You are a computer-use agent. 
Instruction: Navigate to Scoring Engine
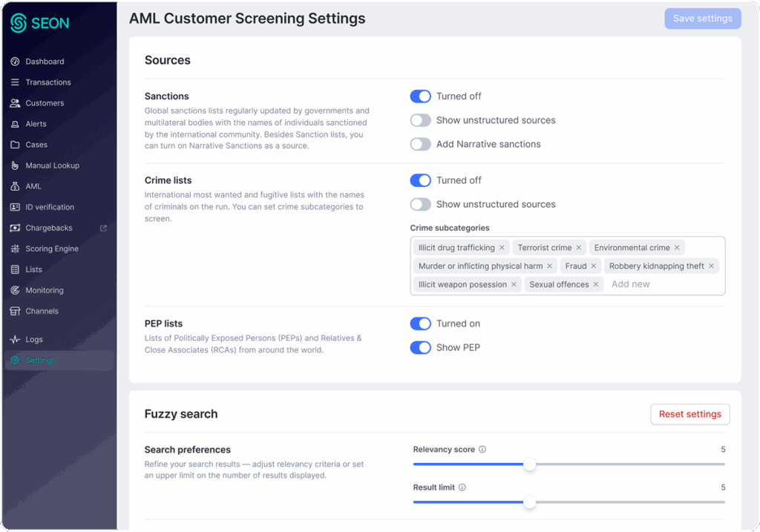pyautogui.click(x=59, y=249)
